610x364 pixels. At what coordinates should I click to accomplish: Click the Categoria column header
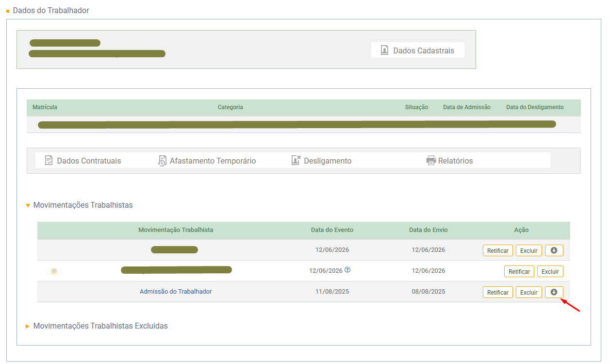[231, 107]
